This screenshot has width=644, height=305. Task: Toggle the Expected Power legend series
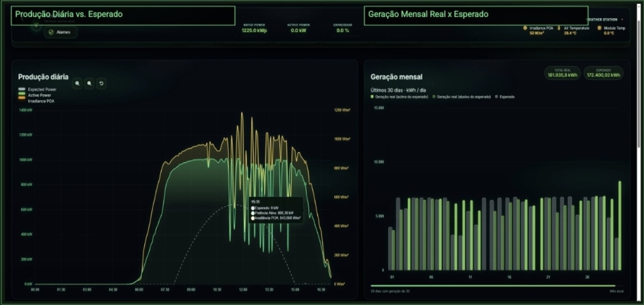coord(37,89)
